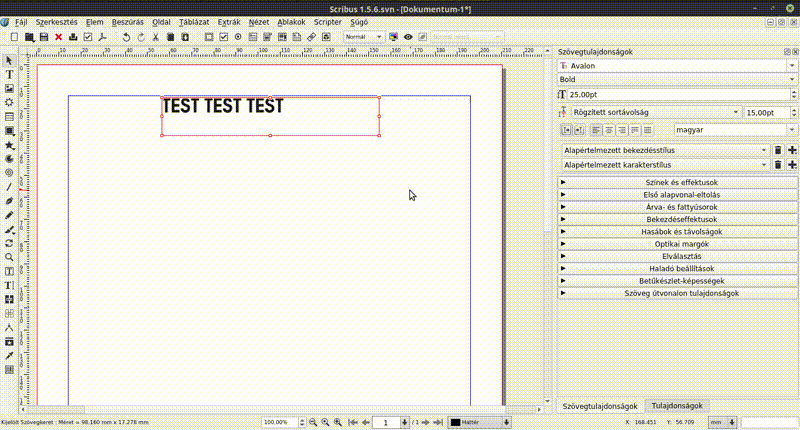The image size is (800, 430).
Task: Toggle justified text alignment
Action: click(x=634, y=130)
